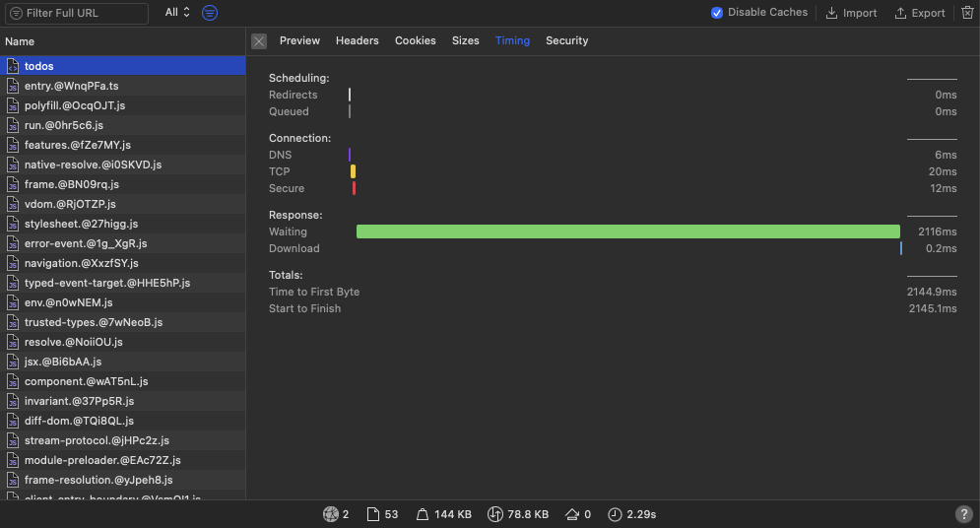Click the 144 KB total size weight icon
Screen dimensions: 980x528
423,514
